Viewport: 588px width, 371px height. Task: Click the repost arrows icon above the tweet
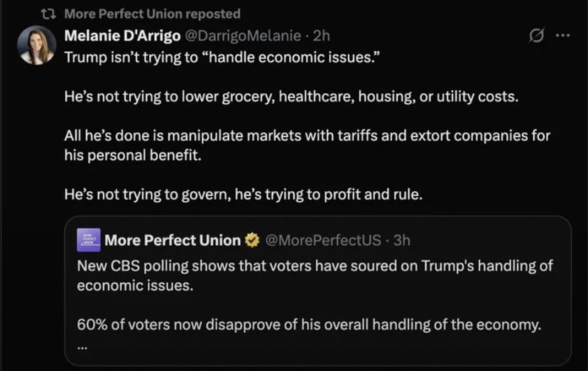(49, 14)
